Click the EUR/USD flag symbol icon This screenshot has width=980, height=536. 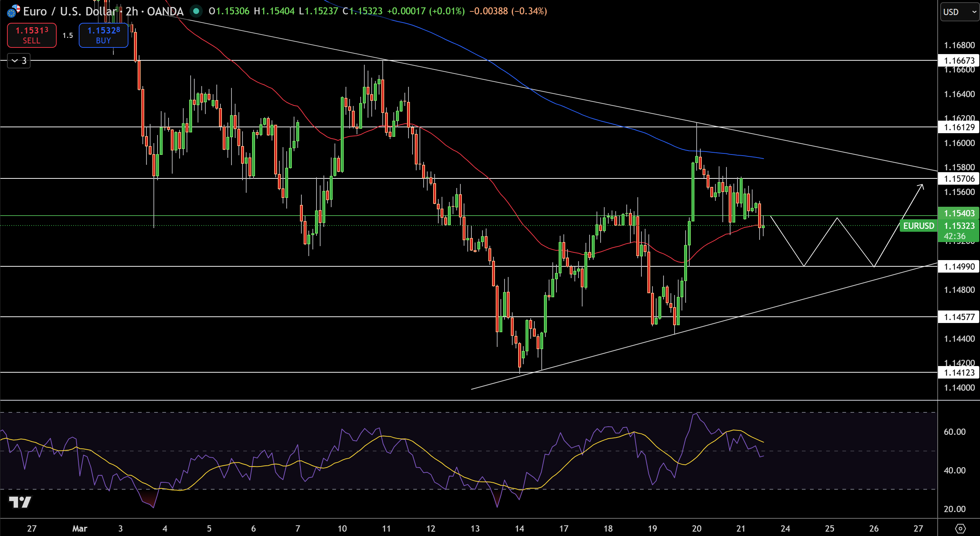(13, 11)
